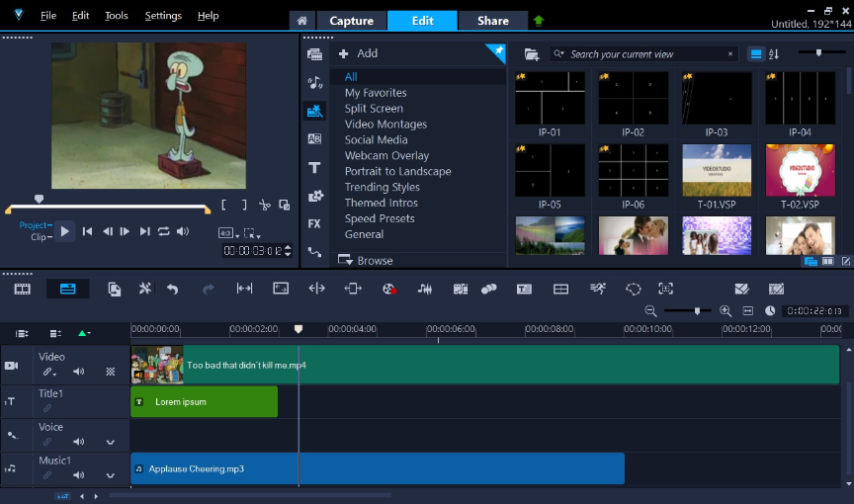Step to previous frame

point(108,231)
